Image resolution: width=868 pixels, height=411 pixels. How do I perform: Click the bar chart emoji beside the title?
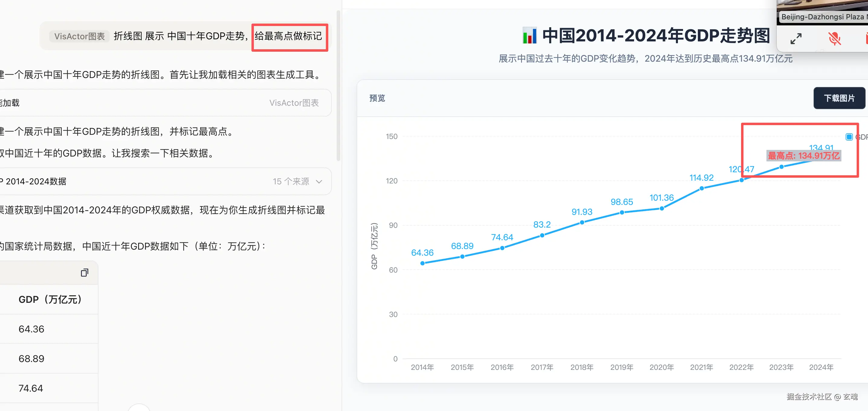coord(530,36)
